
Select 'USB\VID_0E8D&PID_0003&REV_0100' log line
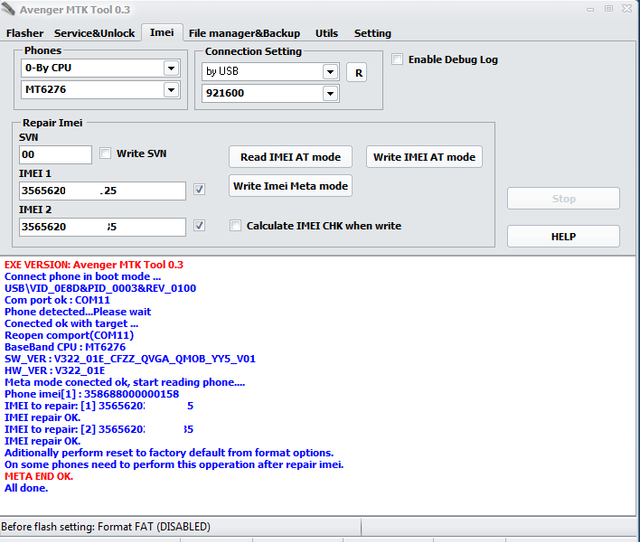tap(100, 288)
